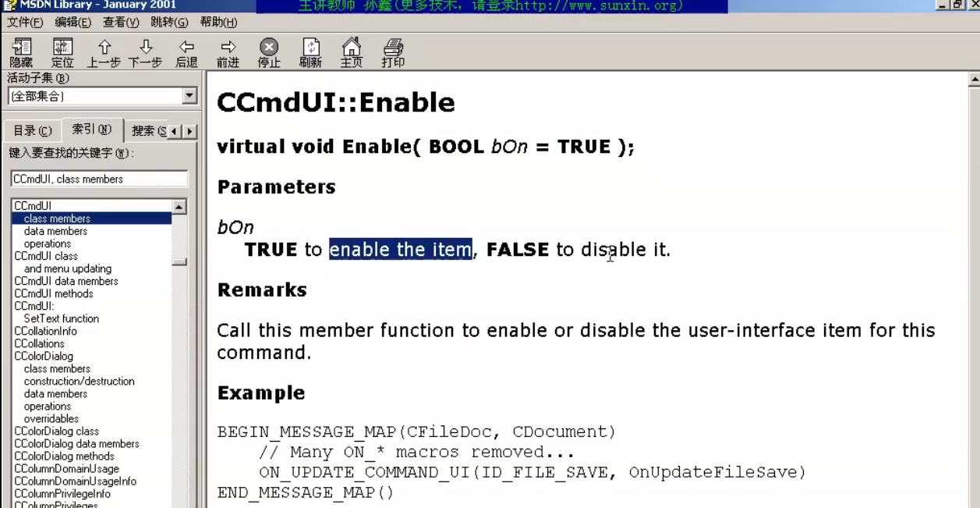
Task: Print the topic with 打印 icon
Action: click(x=393, y=52)
